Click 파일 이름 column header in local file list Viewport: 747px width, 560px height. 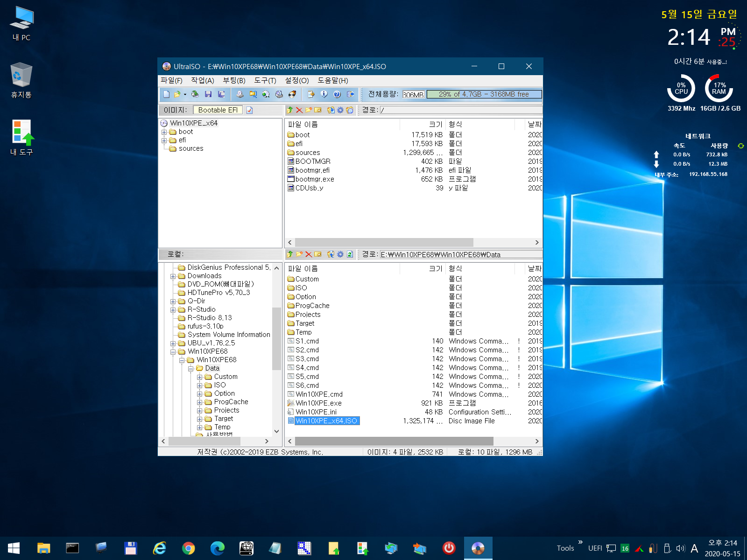[x=342, y=268]
